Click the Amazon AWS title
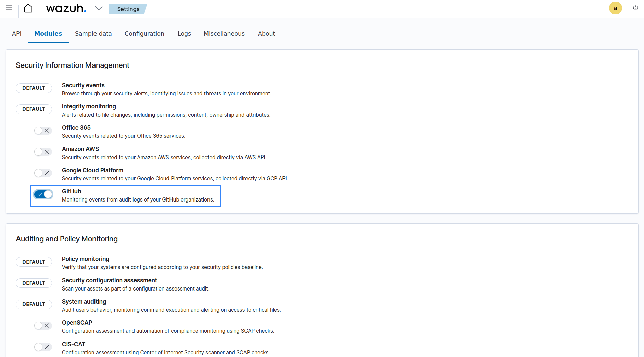 pyautogui.click(x=80, y=149)
